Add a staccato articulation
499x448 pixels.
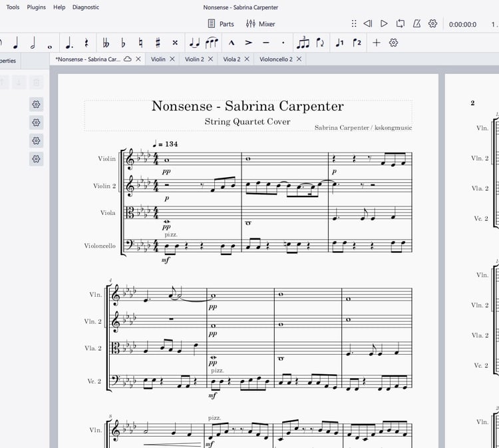283,43
